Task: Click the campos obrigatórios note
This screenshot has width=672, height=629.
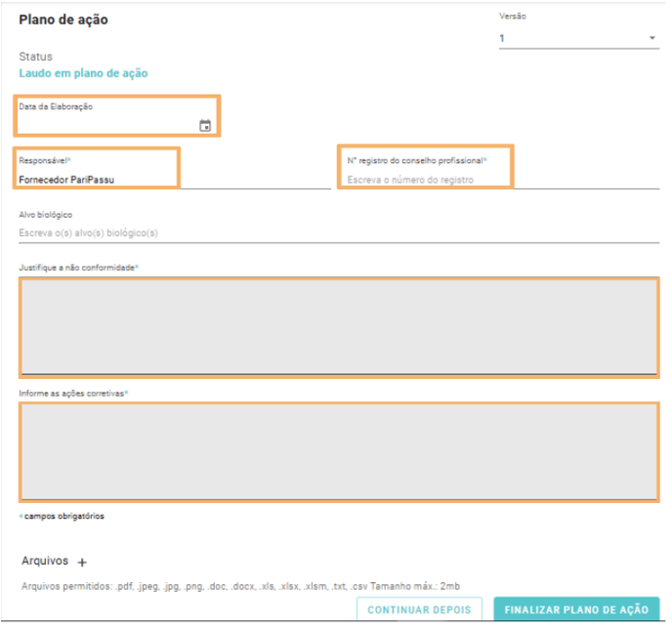Action: click(63, 517)
